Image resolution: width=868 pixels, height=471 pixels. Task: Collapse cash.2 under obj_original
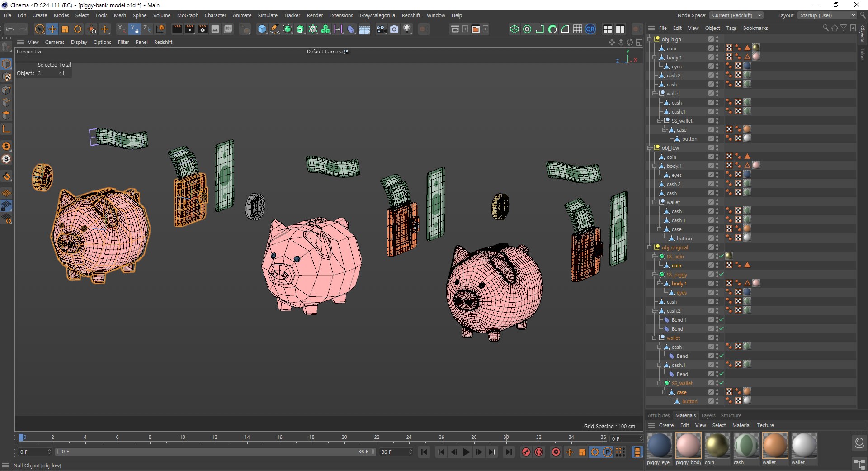tap(655, 311)
